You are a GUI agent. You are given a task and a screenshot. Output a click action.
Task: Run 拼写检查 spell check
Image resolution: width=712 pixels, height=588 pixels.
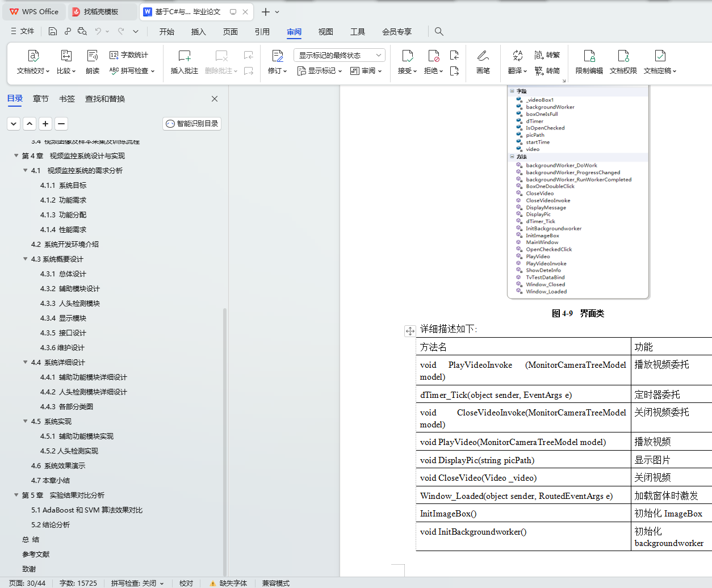132,71
